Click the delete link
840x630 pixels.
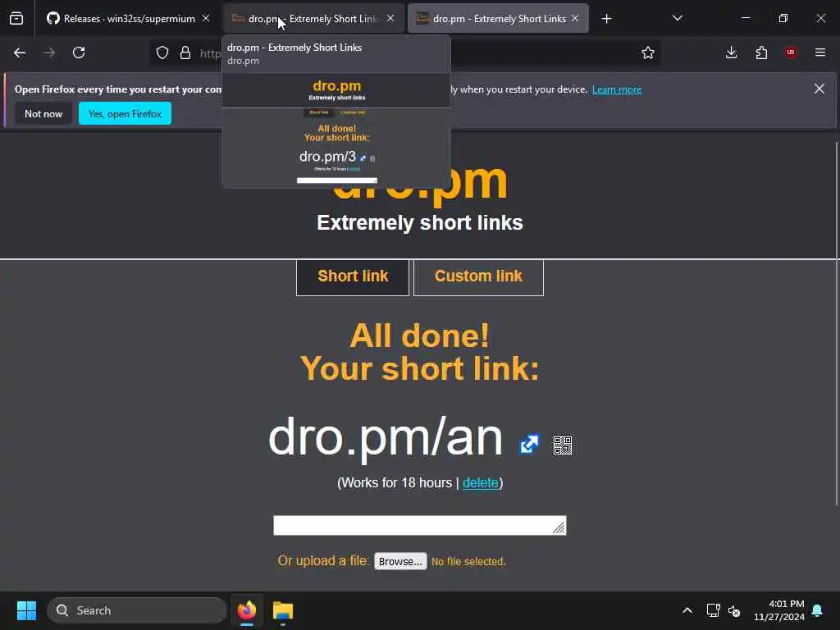[x=480, y=482]
